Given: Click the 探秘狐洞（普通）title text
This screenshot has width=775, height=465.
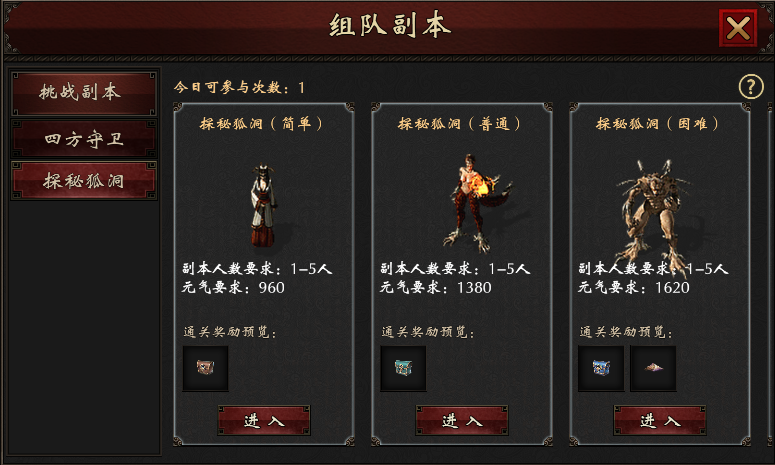Looking at the screenshot, I should [460, 124].
